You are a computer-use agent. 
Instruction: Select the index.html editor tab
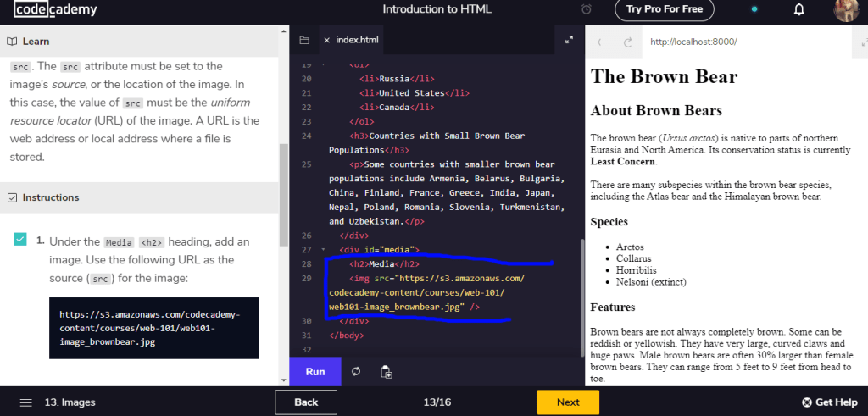tap(357, 40)
